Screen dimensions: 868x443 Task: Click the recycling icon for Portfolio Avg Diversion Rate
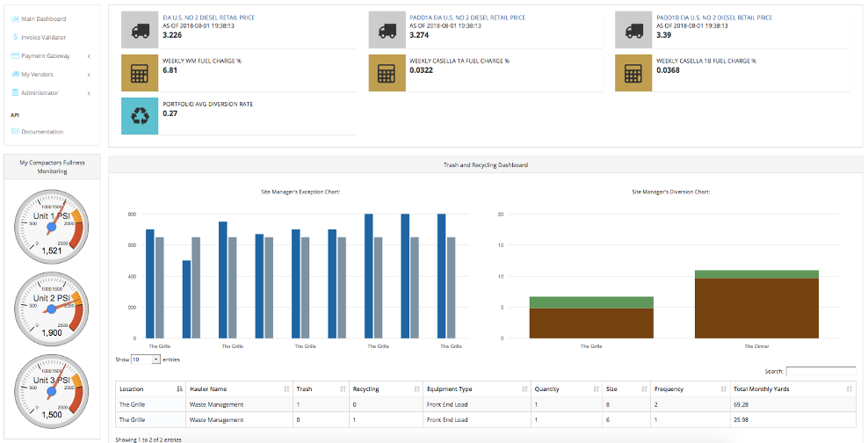[139, 116]
